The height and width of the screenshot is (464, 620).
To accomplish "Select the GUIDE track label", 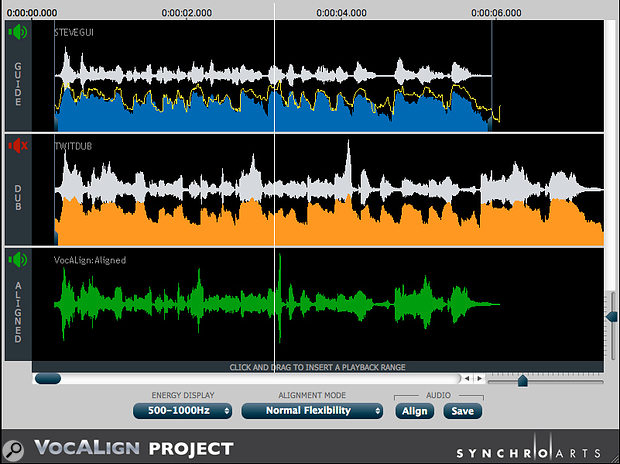I will tap(18, 84).
